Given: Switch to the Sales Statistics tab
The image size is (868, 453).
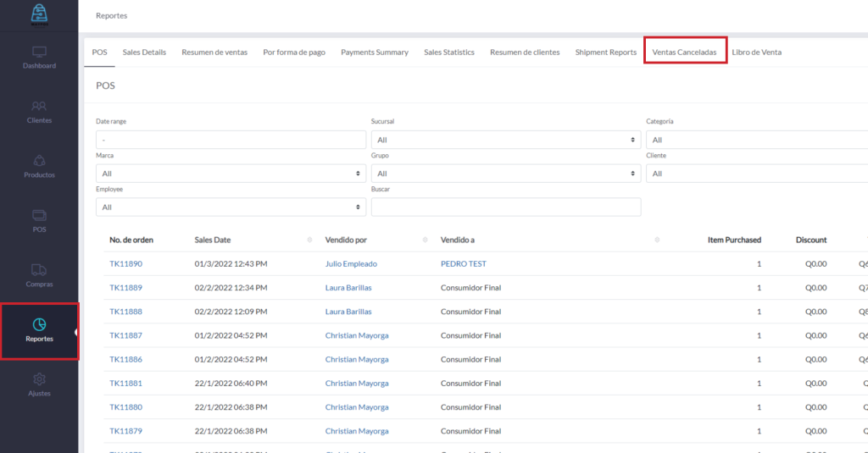Looking at the screenshot, I should coord(449,52).
